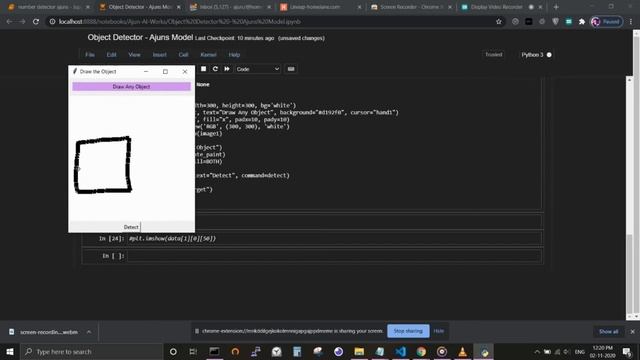Go forward in the browser

click(22, 22)
